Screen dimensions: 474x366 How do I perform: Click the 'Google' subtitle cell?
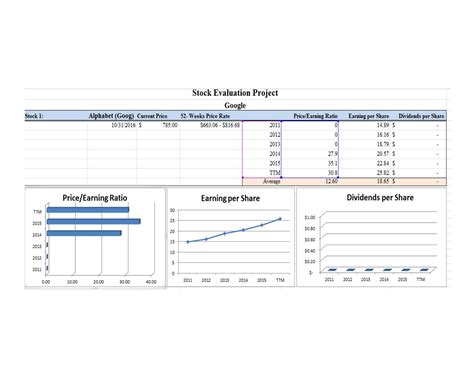click(235, 105)
